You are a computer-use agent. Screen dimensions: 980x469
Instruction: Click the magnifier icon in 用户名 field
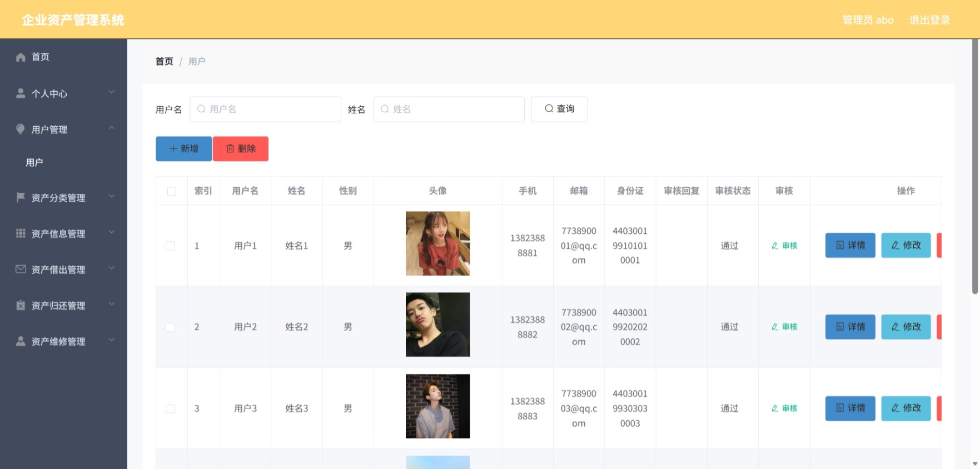click(201, 109)
